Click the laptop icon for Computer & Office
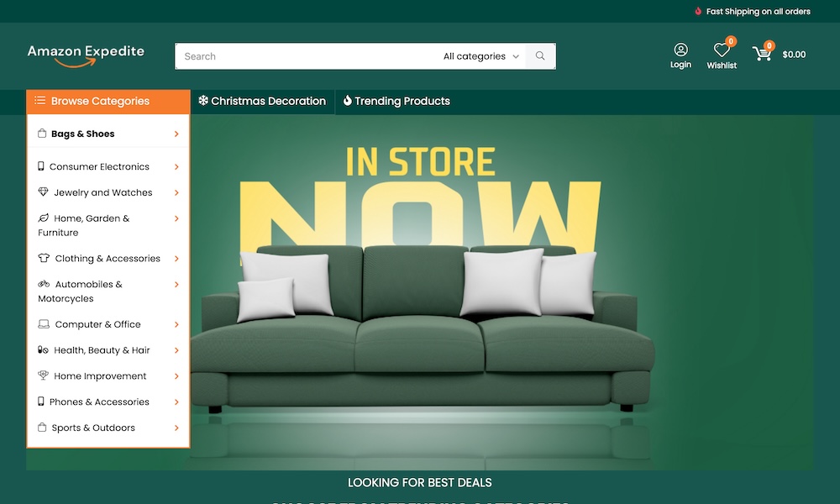Image resolution: width=840 pixels, height=504 pixels. [x=44, y=324]
